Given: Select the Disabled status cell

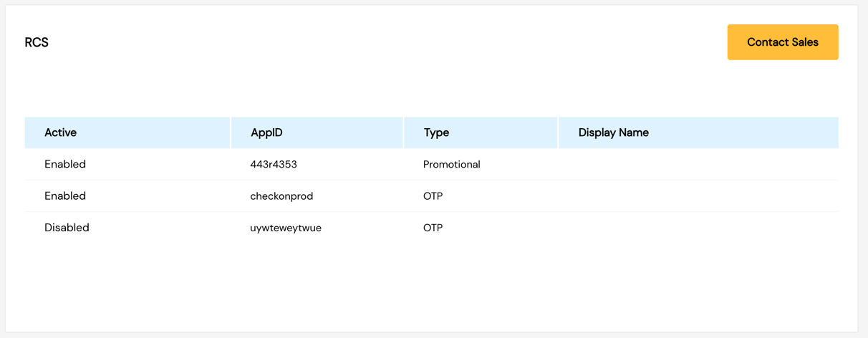Looking at the screenshot, I should (x=67, y=227).
